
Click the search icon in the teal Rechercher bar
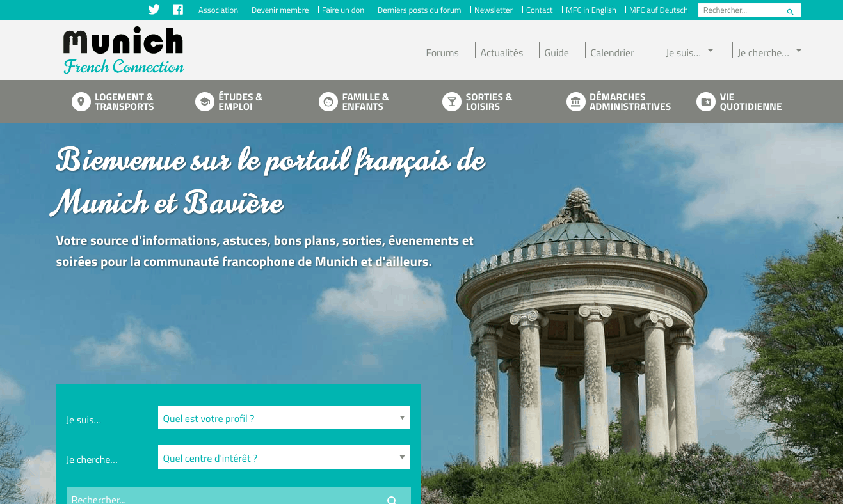coord(392,500)
